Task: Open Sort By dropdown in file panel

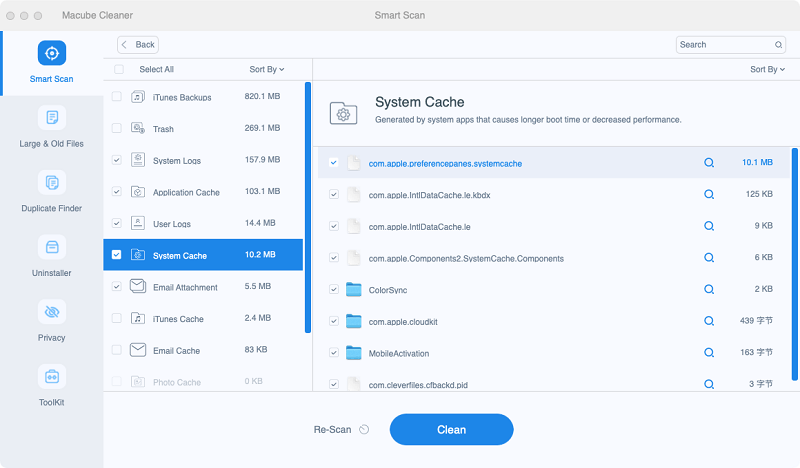Action: click(x=767, y=69)
